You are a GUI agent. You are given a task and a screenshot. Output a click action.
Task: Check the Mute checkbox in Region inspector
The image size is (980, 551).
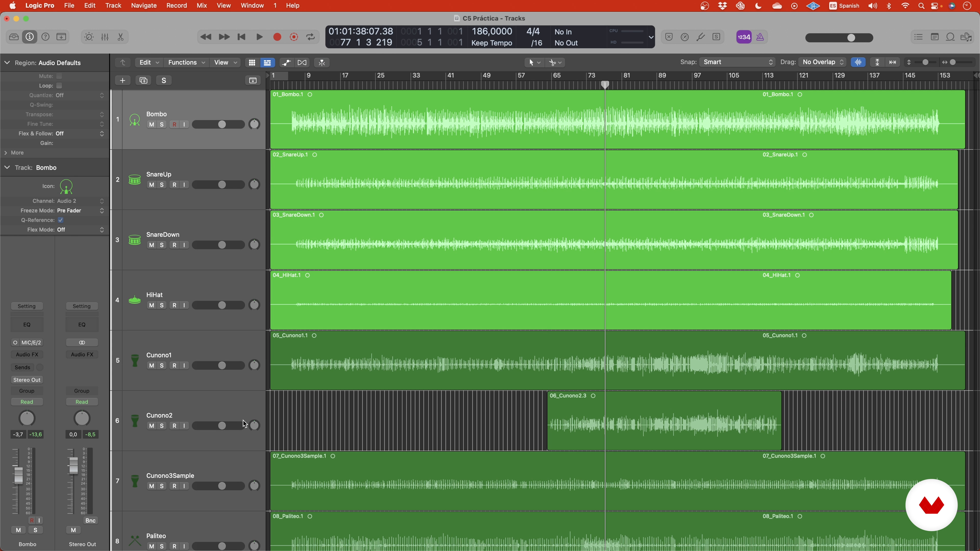pos(59,76)
